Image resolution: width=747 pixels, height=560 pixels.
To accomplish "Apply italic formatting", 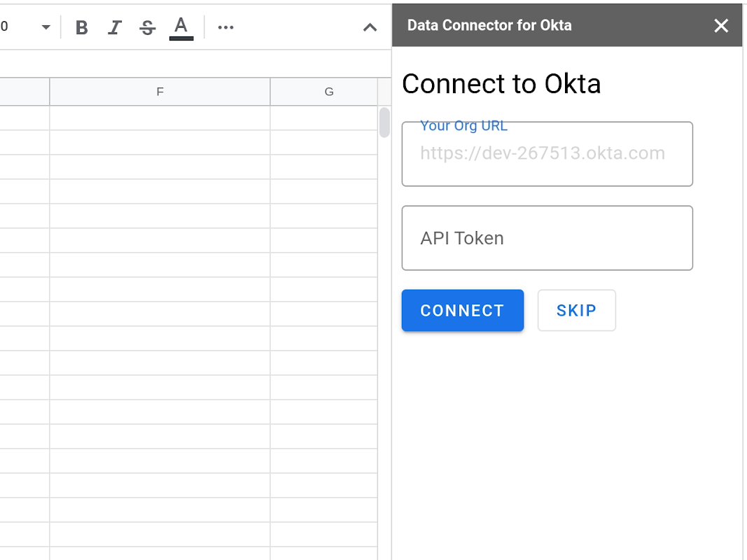I will (115, 27).
